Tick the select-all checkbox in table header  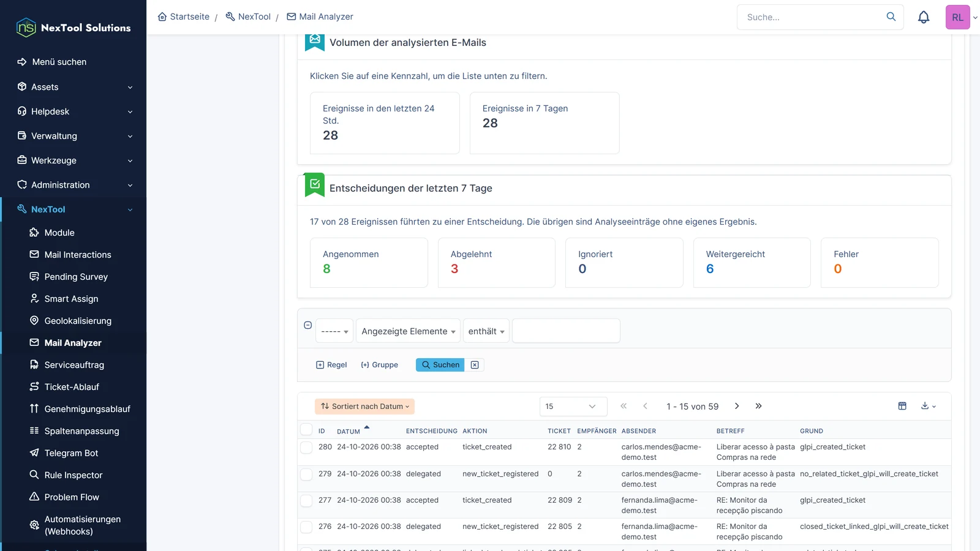306,430
